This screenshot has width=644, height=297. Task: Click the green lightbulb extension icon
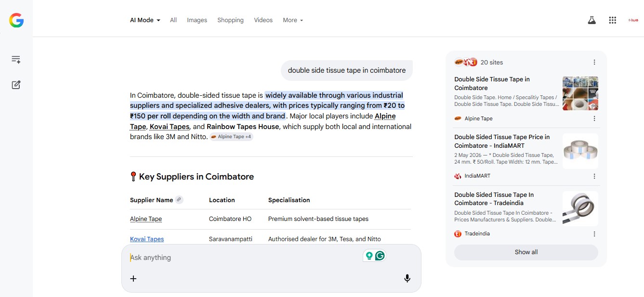369,256
